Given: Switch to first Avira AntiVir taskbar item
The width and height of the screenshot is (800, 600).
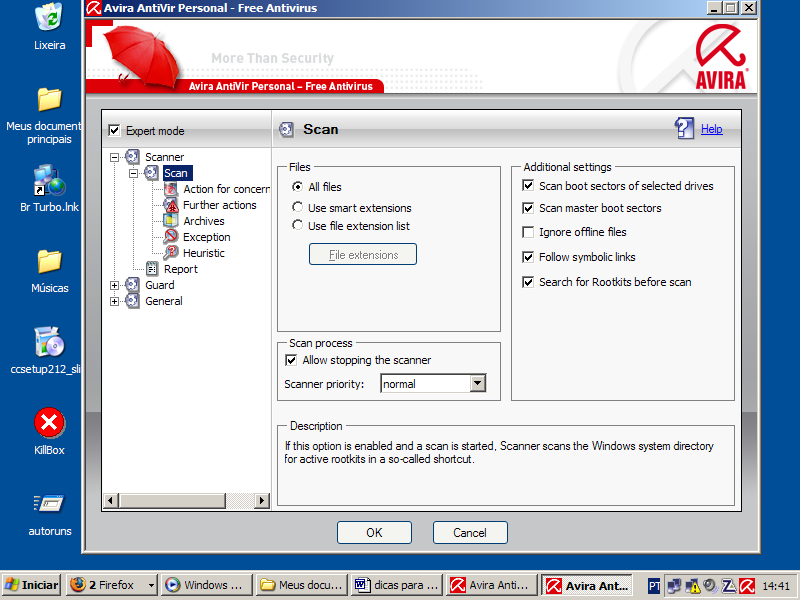Looking at the screenshot, I should (x=491, y=585).
